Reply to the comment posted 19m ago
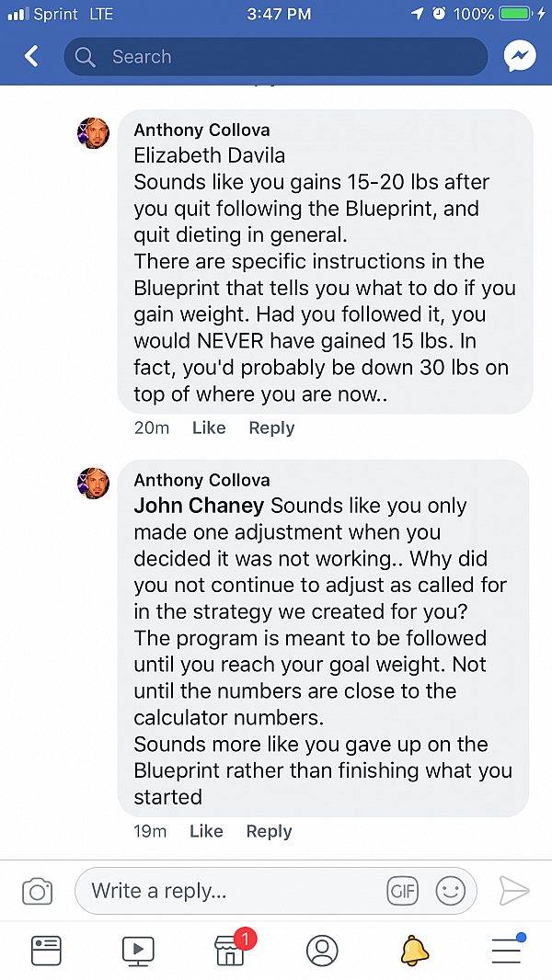Image resolution: width=552 pixels, height=980 pixels. pos(269,832)
